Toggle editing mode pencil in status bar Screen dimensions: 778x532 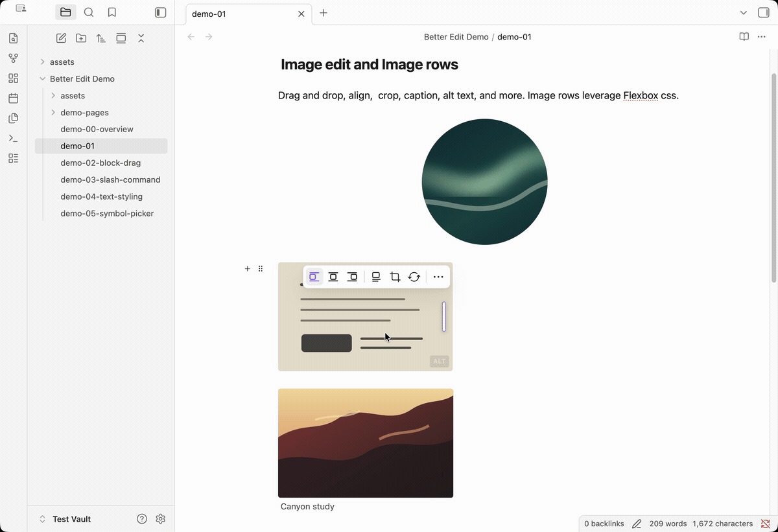[637, 524]
